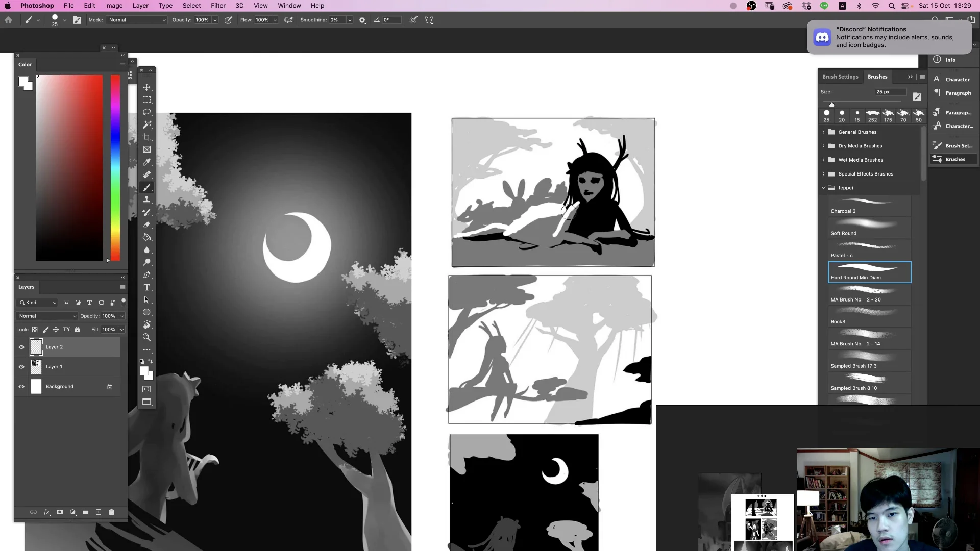Screen dimensions: 980x551
Task: Select the Type tool
Action: 146,288
